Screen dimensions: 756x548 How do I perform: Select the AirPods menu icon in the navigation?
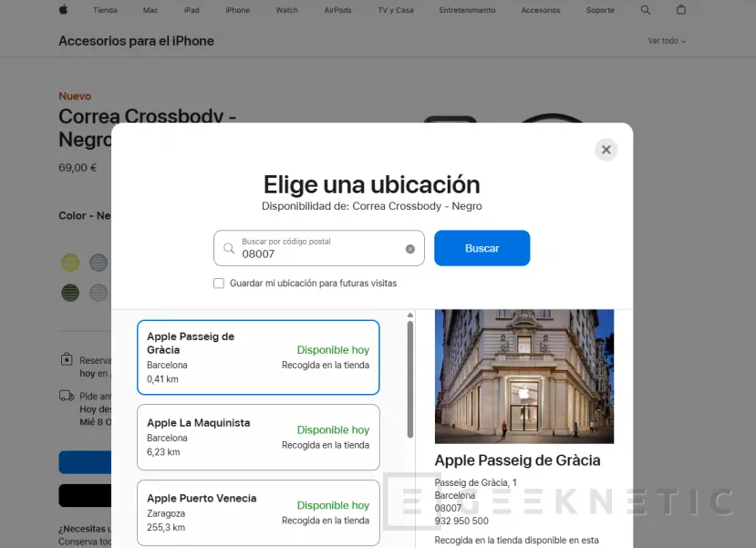click(337, 10)
